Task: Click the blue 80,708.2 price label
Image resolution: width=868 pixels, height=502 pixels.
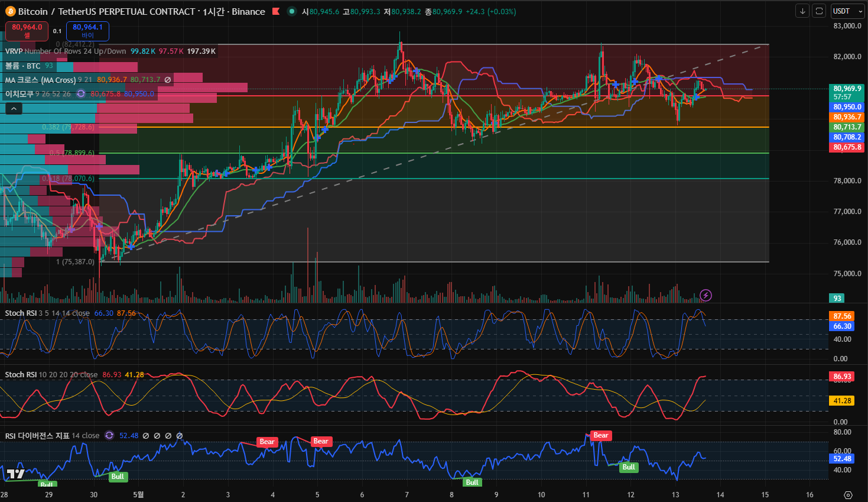Action: pos(847,137)
